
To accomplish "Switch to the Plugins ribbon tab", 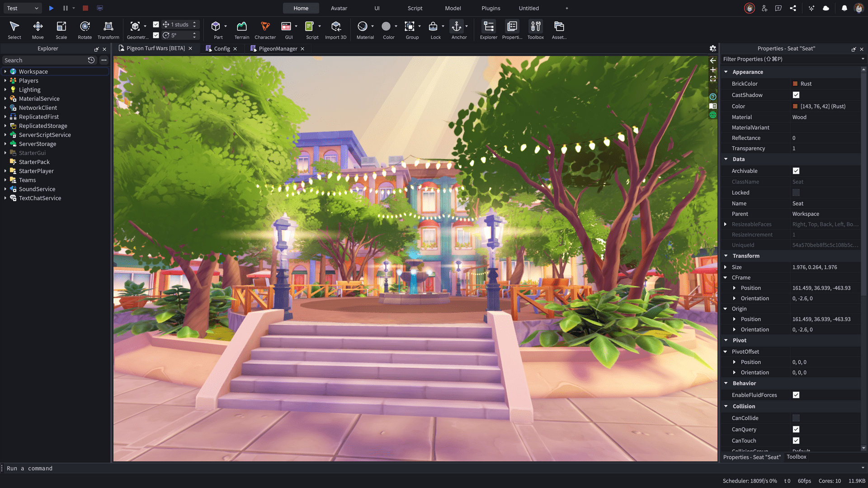I will tap(491, 8).
